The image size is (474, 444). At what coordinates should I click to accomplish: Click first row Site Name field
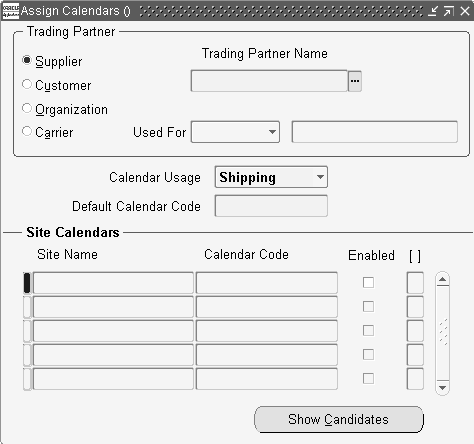click(113, 283)
